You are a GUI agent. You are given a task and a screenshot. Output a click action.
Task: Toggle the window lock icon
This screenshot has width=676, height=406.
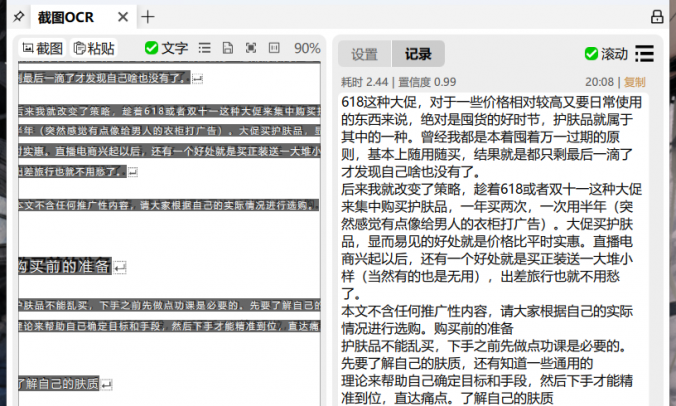657,17
